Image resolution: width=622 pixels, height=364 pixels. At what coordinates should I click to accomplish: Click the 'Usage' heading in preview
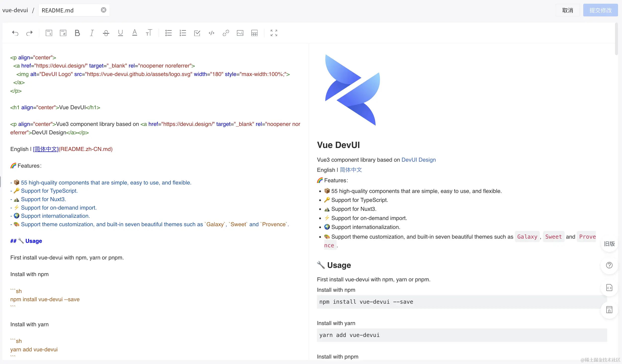pos(339,265)
